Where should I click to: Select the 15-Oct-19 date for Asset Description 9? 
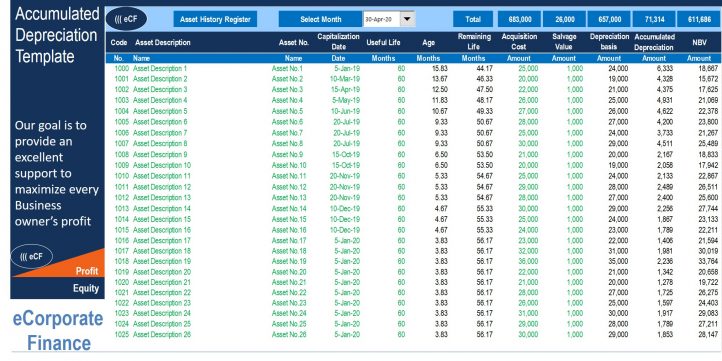pos(347,154)
